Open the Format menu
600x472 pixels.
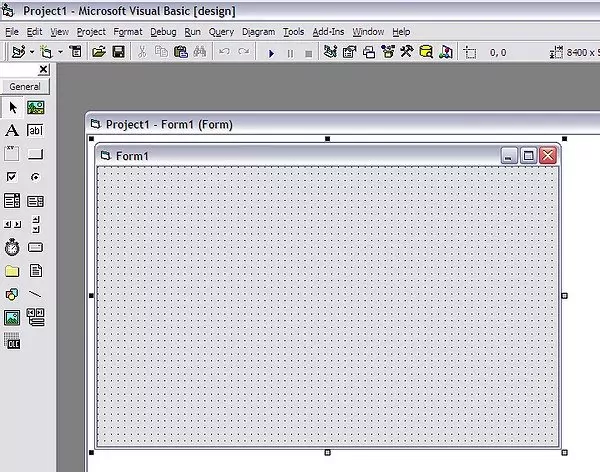(x=128, y=32)
